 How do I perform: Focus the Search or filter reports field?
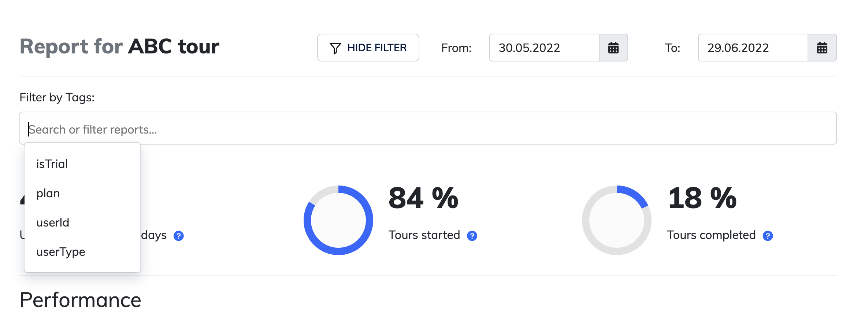tap(428, 128)
